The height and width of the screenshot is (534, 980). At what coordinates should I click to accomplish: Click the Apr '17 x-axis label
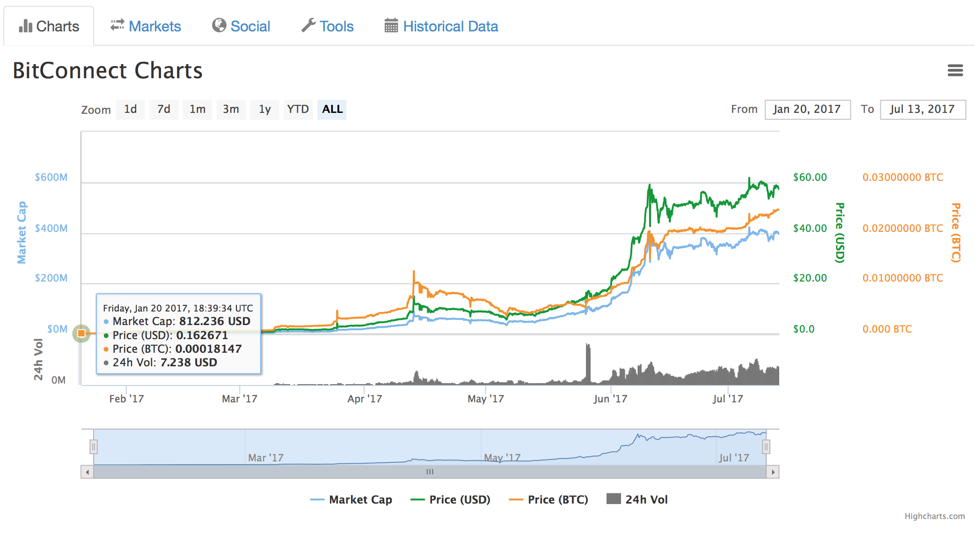(x=365, y=399)
